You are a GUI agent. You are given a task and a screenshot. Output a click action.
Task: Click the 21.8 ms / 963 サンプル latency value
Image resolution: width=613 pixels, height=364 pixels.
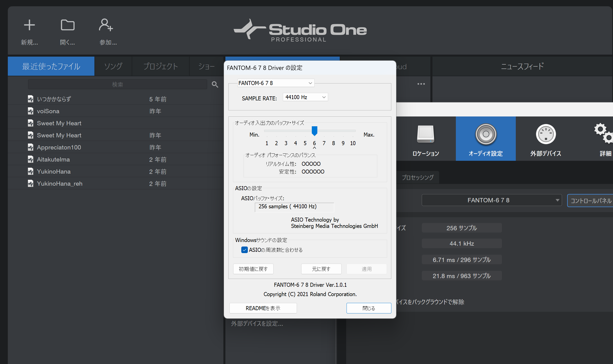tap(462, 276)
